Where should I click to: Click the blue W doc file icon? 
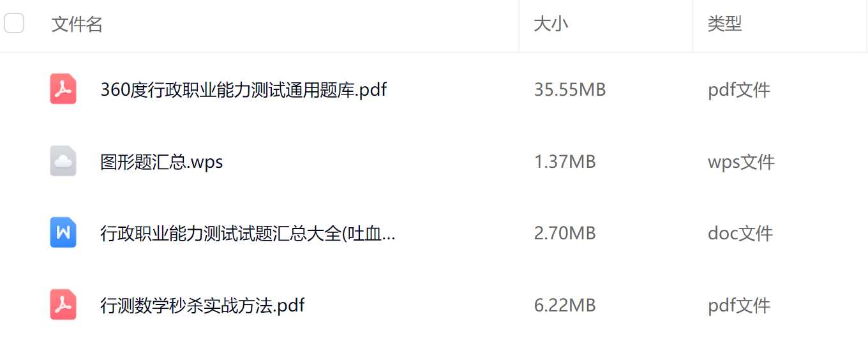[x=63, y=233]
